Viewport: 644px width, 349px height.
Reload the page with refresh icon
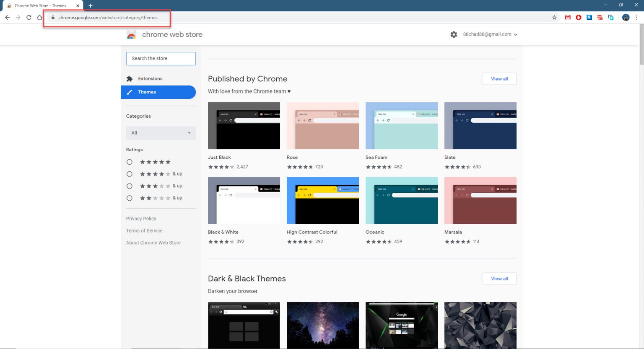(x=29, y=18)
